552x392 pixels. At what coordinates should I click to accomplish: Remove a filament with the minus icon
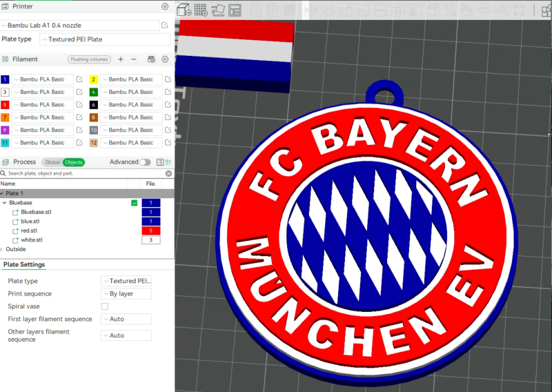(134, 59)
